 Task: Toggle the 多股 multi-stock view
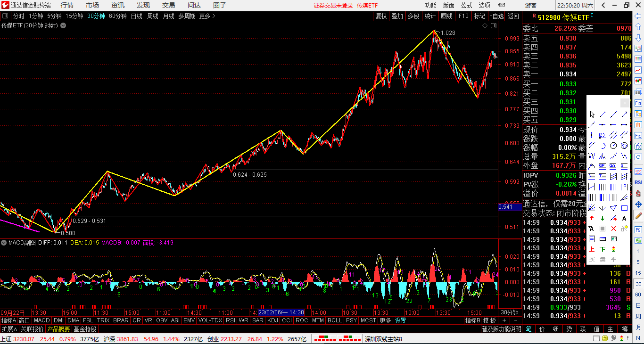[413, 16]
